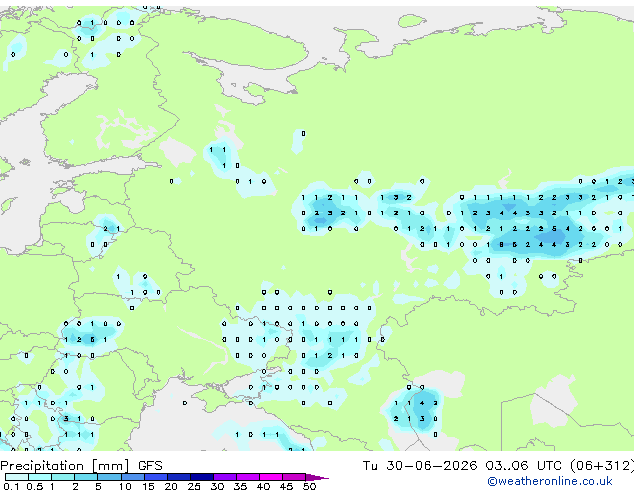Click the over-50 mm arrow tip of legend
The width and height of the screenshot is (634, 490).
317,477
